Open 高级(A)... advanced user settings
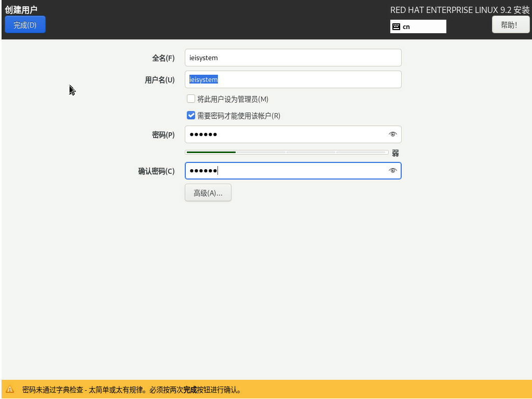The width and height of the screenshot is (532, 399). coord(208,193)
